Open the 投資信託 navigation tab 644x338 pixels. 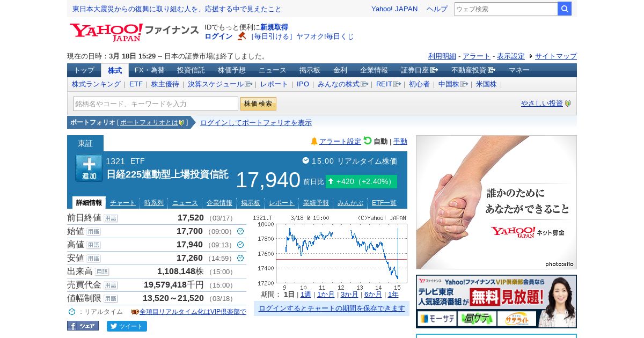191,70
